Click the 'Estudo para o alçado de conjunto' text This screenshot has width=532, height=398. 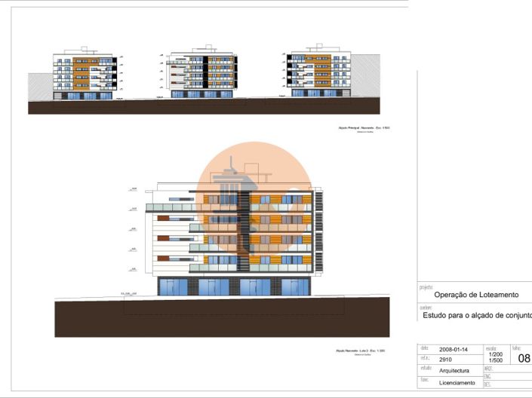pos(477,315)
